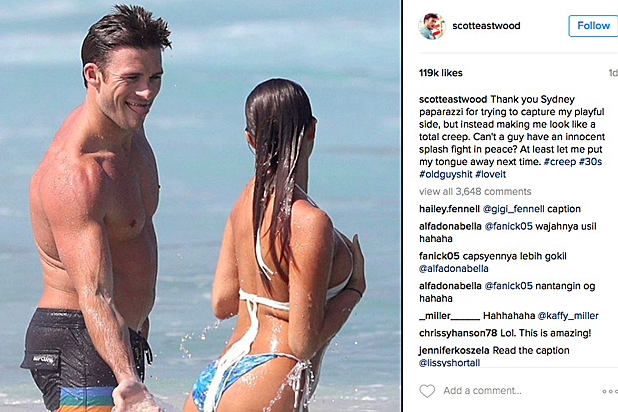Show the 119k likes list
Viewport: 618px width, 412px height.
(441, 73)
